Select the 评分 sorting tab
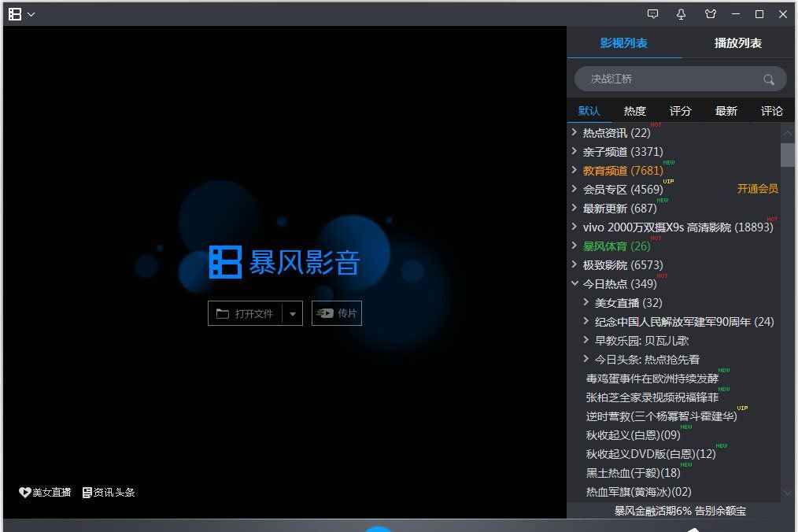The image size is (798, 532). (680, 111)
